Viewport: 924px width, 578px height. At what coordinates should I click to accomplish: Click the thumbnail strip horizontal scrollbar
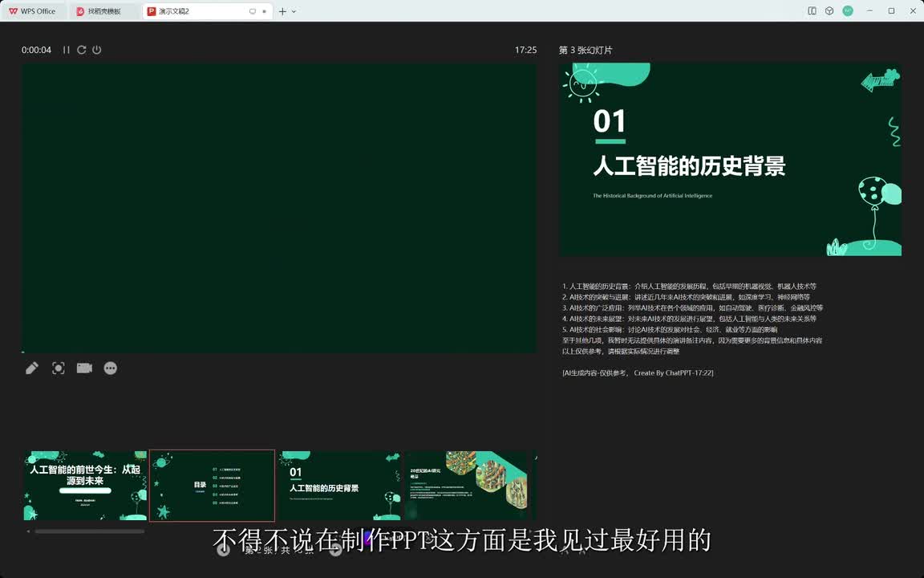(x=89, y=531)
